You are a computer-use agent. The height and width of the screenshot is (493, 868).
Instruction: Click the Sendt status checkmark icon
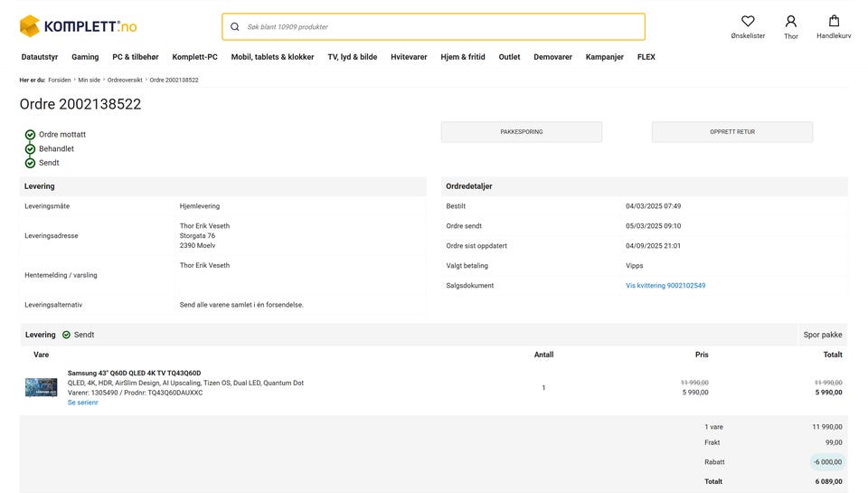[x=30, y=164]
